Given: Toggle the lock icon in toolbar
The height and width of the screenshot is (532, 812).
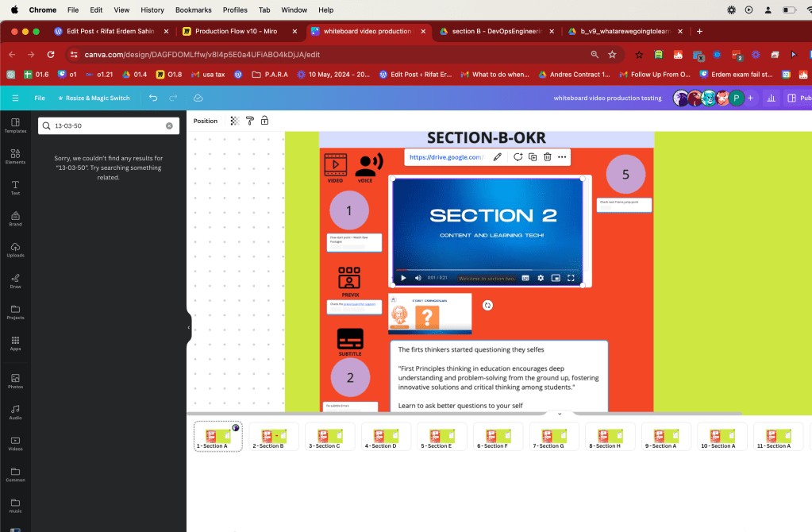Looking at the screenshot, I should coord(264,121).
